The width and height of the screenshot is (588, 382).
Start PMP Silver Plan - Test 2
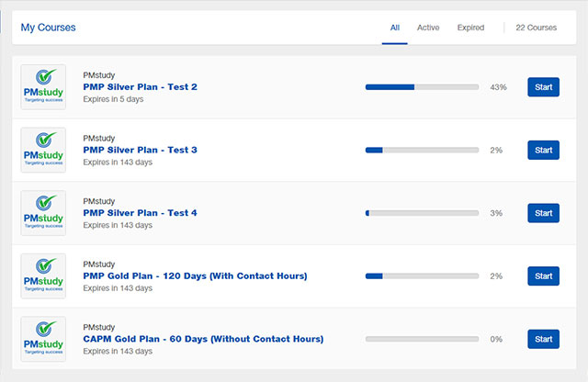pos(543,87)
